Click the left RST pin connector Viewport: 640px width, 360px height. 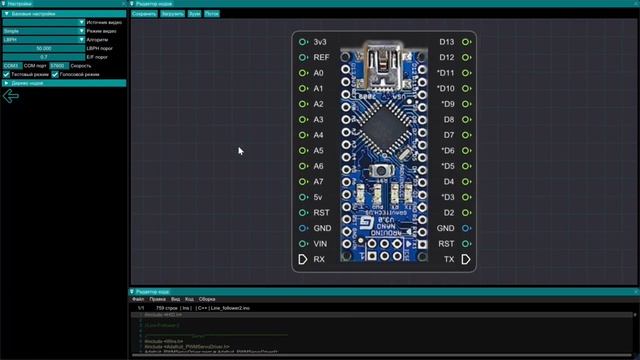click(303, 213)
